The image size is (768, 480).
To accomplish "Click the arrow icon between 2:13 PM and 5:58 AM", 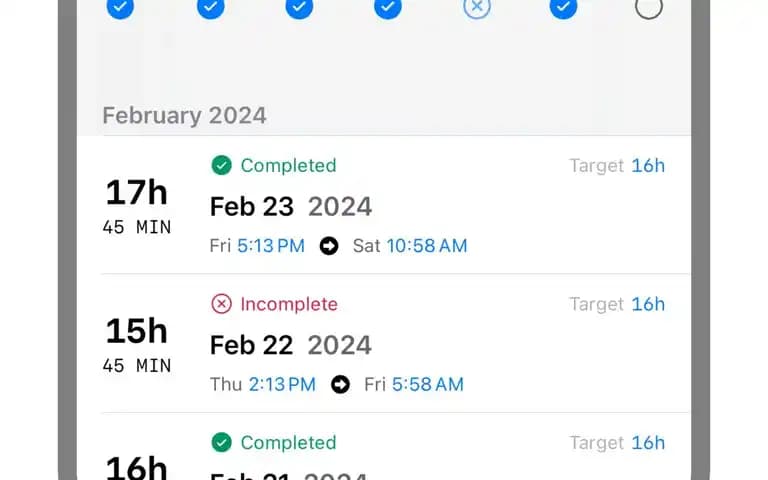I will point(340,384).
